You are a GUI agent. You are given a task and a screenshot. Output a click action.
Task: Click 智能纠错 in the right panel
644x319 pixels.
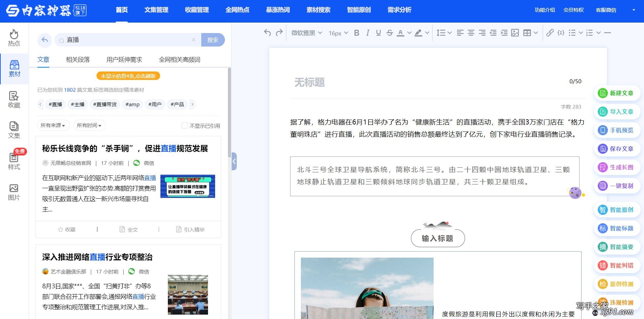pyautogui.click(x=617, y=265)
